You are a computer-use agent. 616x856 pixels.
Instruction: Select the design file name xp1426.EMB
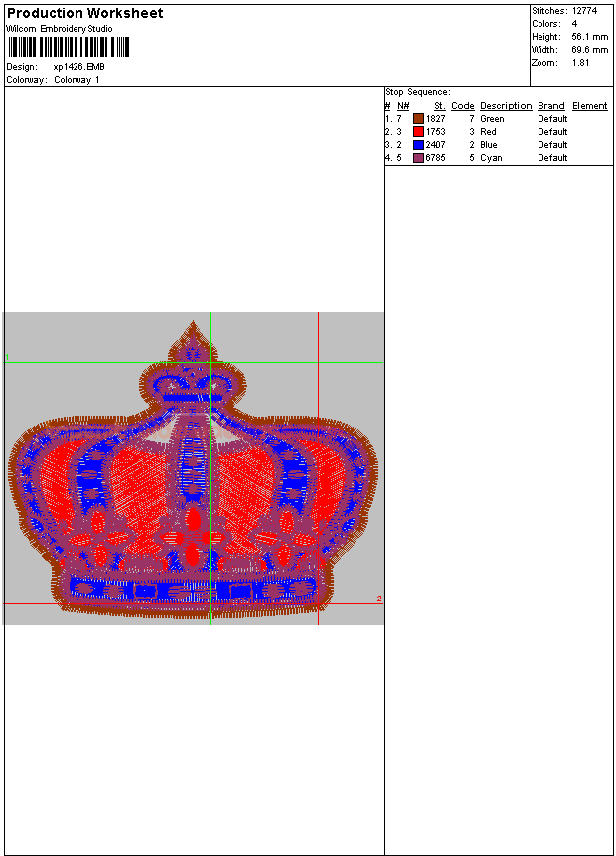[x=79, y=67]
